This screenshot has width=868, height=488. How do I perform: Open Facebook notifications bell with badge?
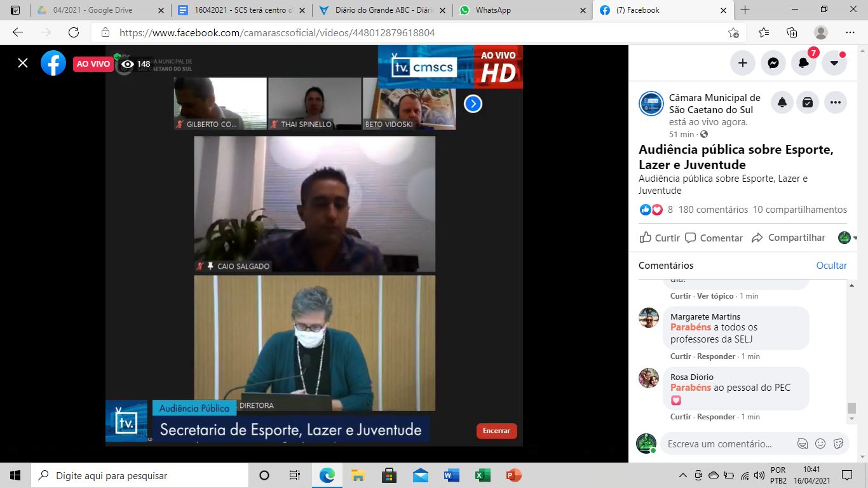(804, 63)
